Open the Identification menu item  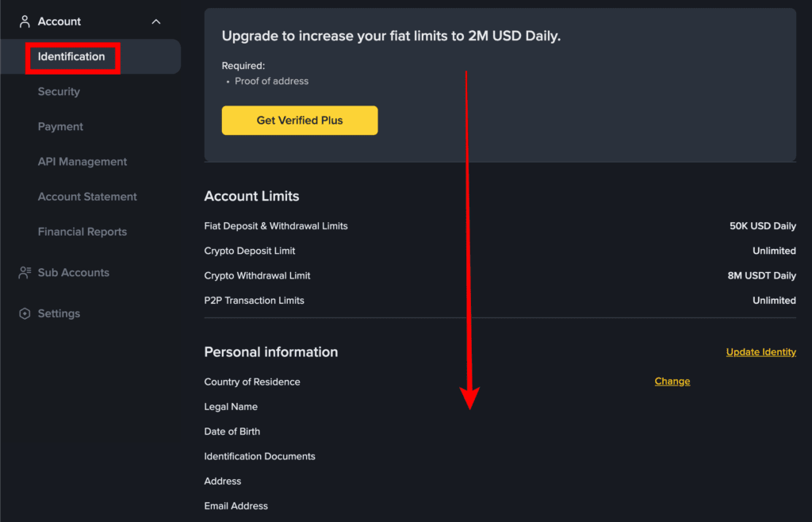[x=71, y=57]
